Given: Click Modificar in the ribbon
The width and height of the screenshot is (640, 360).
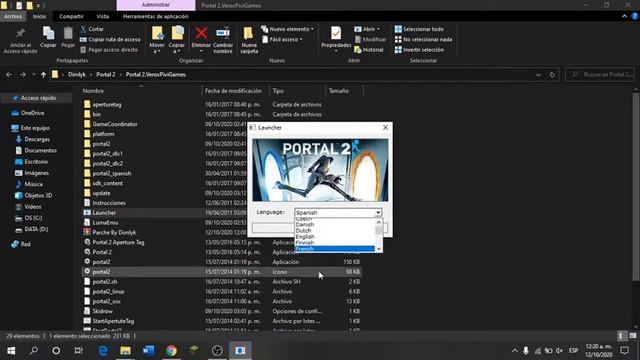Looking at the screenshot, I should [370, 39].
